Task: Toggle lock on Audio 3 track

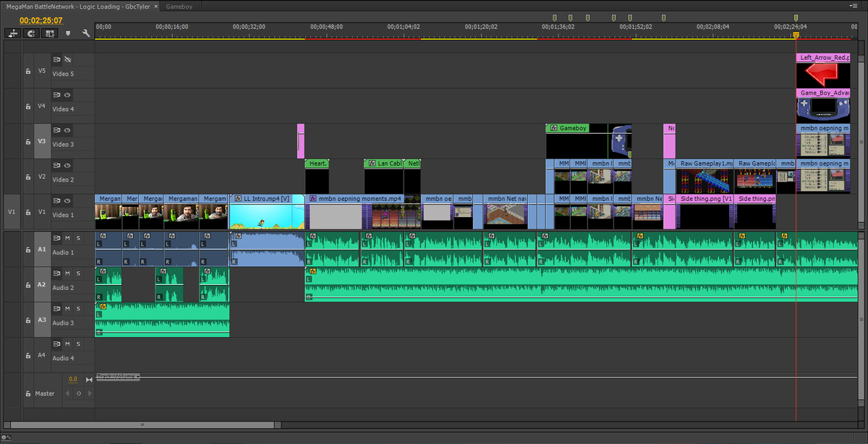Action: pos(28,321)
